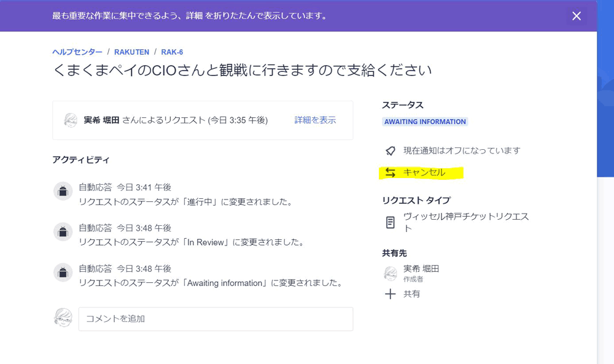This screenshot has height=364, width=614.
Task: Click the 「In Review」に変更されました activity message
Action: coord(192,242)
